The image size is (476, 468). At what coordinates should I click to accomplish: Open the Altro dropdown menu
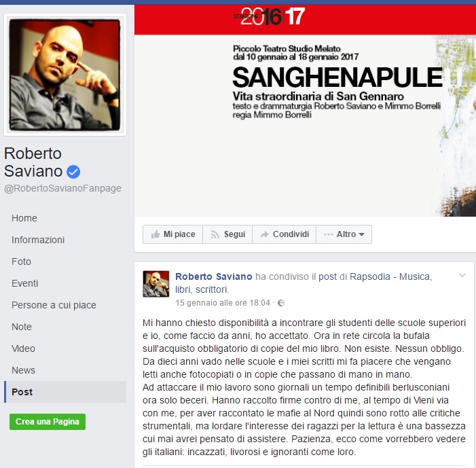tap(344, 234)
